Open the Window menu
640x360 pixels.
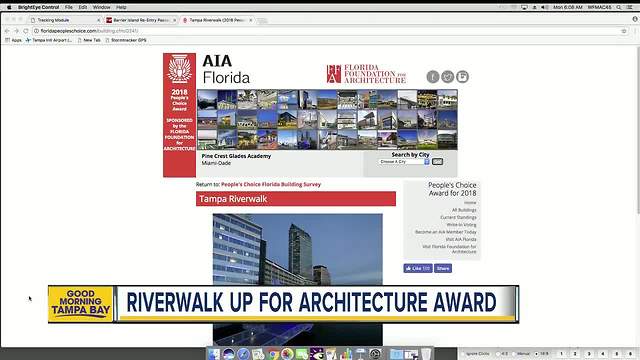tap(101, 7)
